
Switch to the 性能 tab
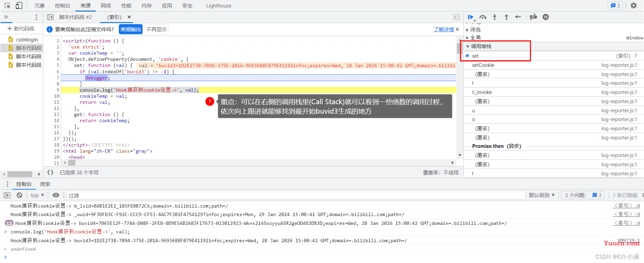point(126,5)
